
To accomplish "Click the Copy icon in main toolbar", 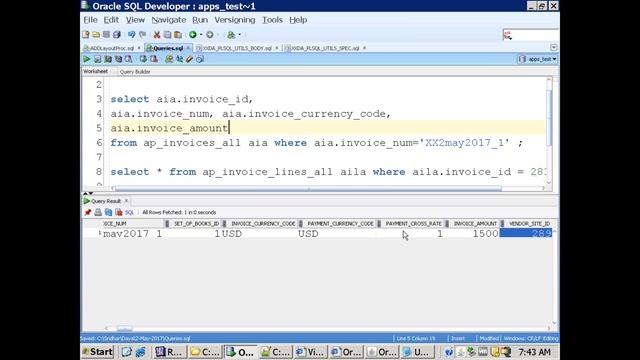I will (x=167, y=35).
